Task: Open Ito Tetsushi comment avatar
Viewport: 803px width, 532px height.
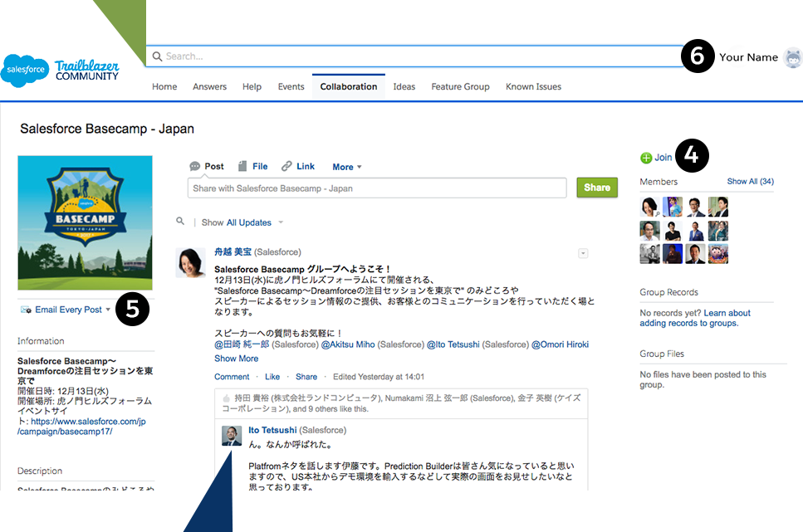Action: tap(232, 436)
